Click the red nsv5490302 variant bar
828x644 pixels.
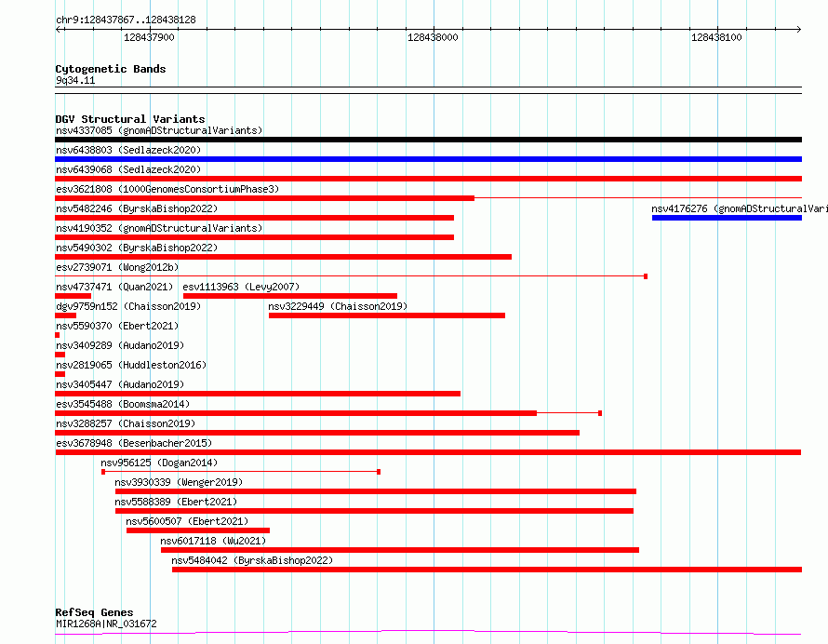tap(283, 257)
